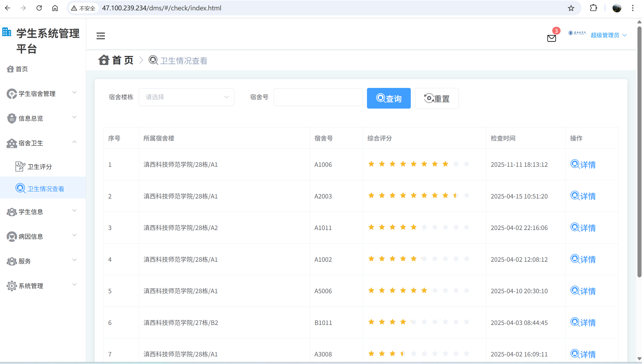Click the blue 查询 search button
Image resolution: width=642 pixels, height=364 pixels.
click(x=388, y=98)
